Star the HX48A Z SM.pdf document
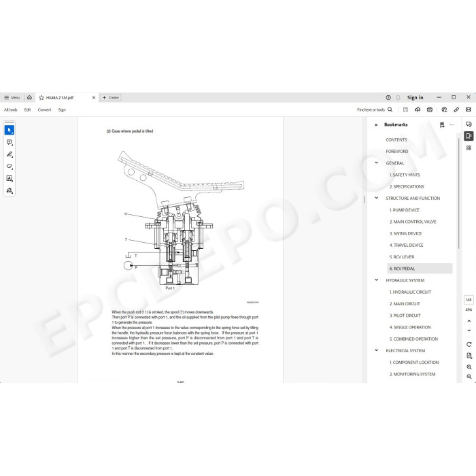 pos(41,97)
